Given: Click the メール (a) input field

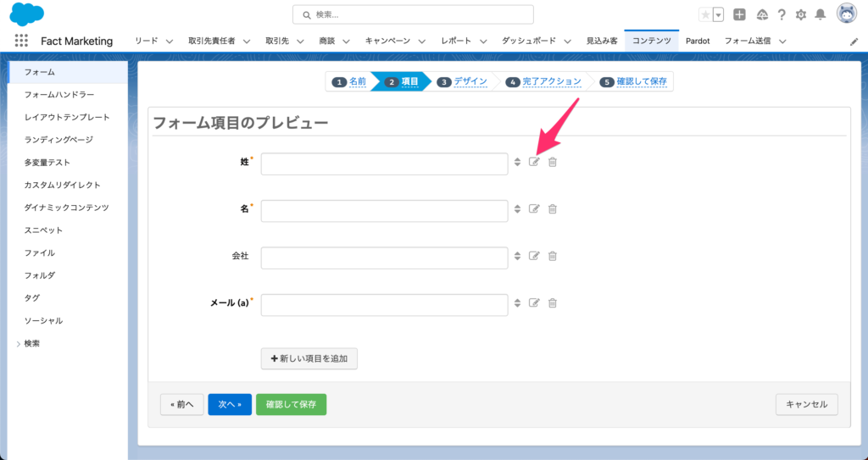Looking at the screenshot, I should (x=384, y=305).
